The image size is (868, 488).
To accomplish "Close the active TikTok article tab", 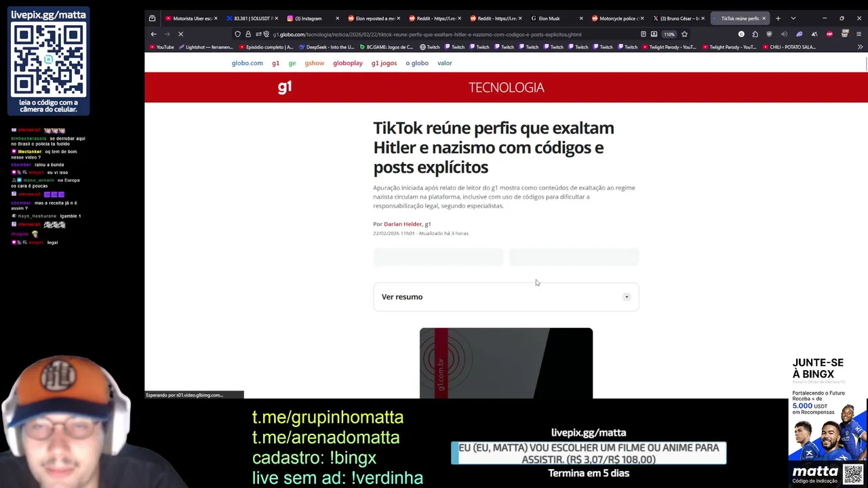I will coord(764,18).
